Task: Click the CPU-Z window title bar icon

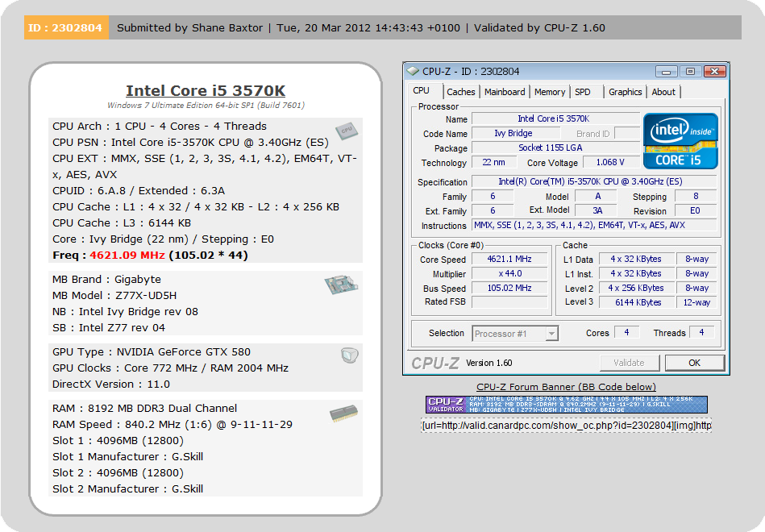Action: point(414,71)
